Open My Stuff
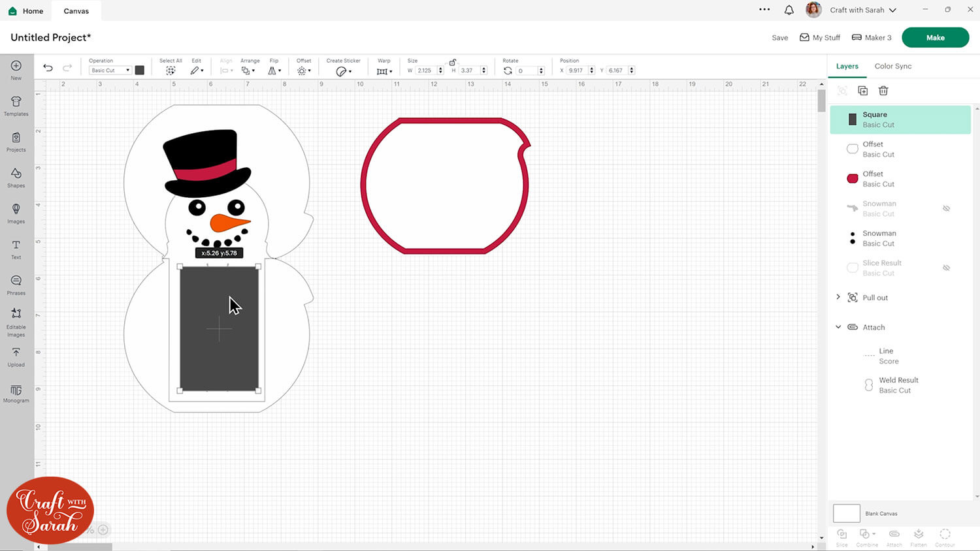 pyautogui.click(x=820, y=38)
